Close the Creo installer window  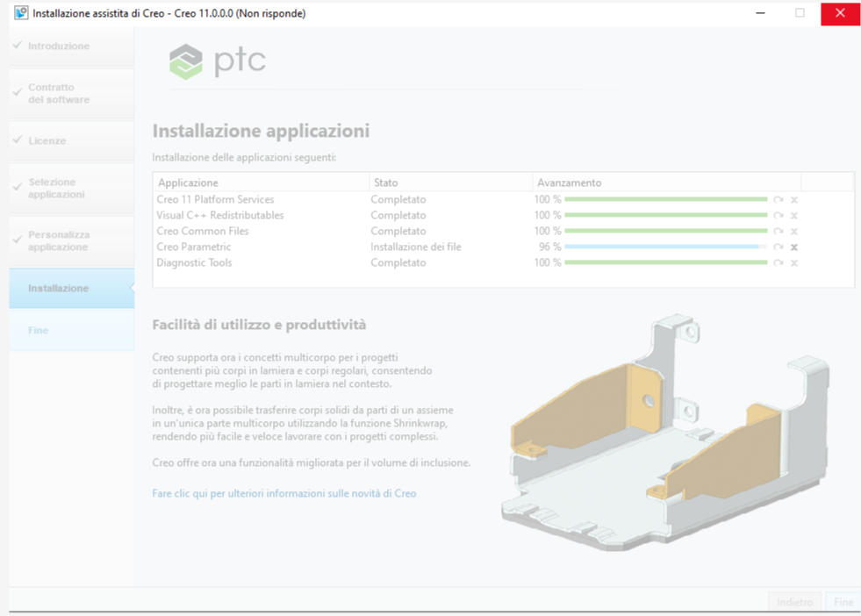tap(840, 13)
